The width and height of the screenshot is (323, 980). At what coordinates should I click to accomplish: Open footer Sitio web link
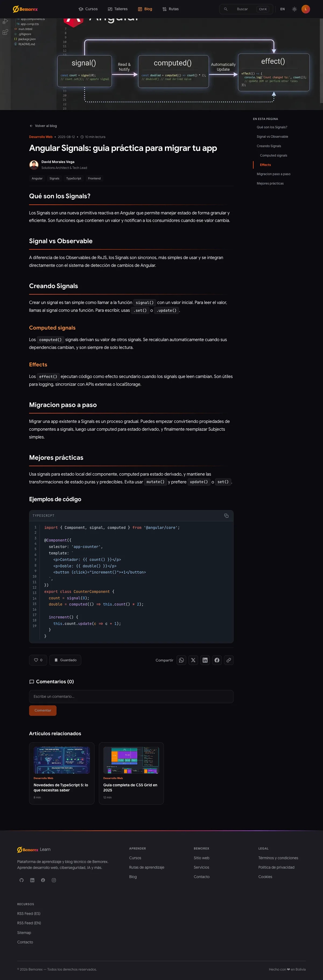coord(202,858)
